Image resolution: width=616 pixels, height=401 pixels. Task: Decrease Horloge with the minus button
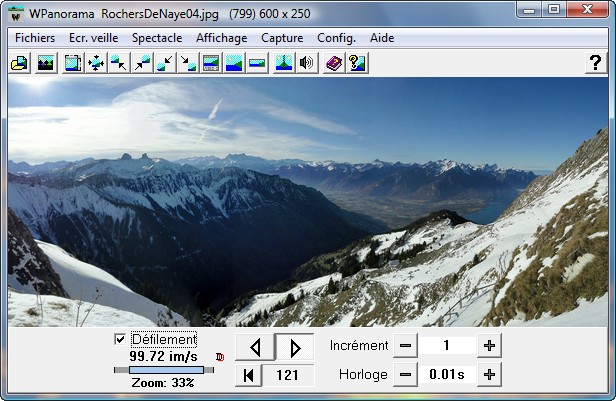point(405,375)
